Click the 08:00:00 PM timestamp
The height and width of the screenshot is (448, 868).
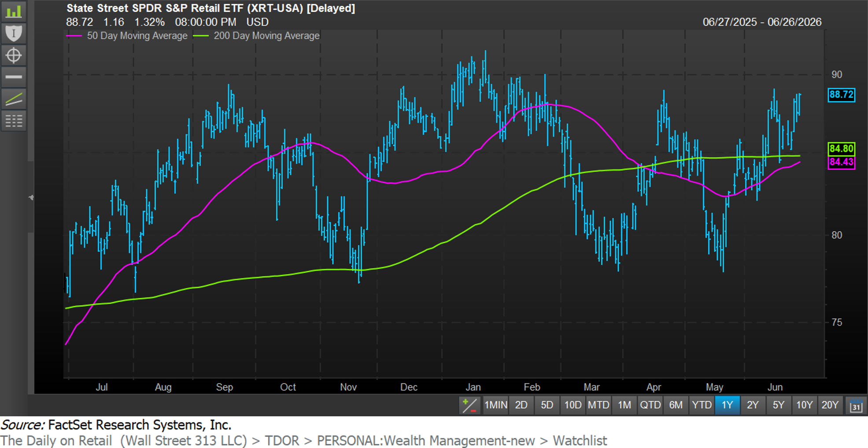[205, 22]
